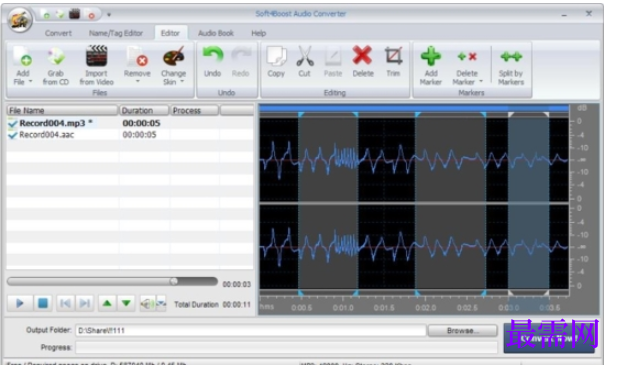Click the Browse button
The height and width of the screenshot is (365, 618).
click(x=462, y=330)
